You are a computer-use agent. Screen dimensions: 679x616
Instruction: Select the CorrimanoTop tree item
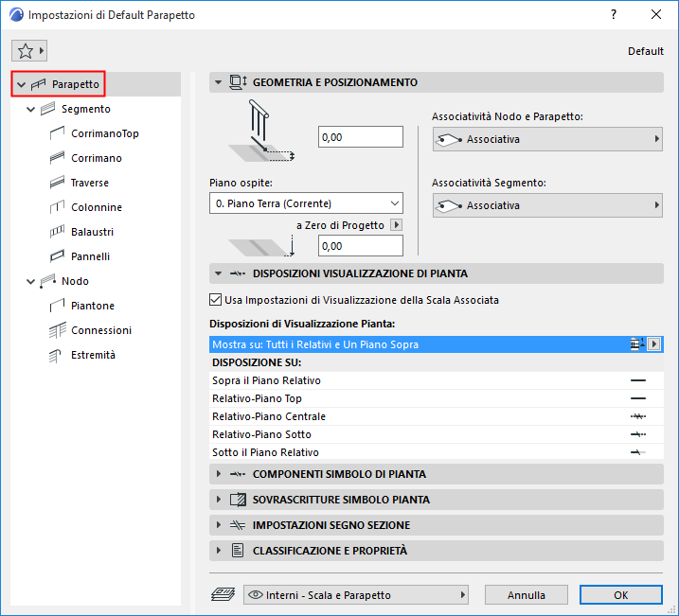point(104,133)
